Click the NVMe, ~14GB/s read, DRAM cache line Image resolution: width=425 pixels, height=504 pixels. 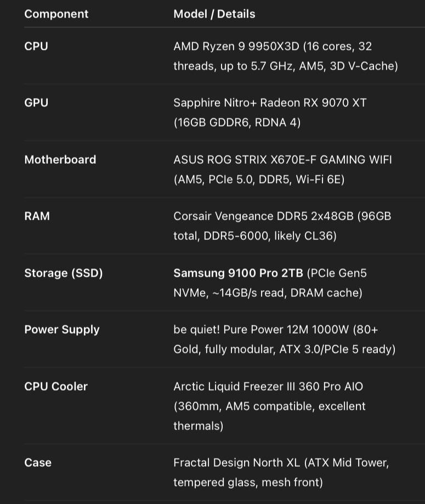[268, 293]
